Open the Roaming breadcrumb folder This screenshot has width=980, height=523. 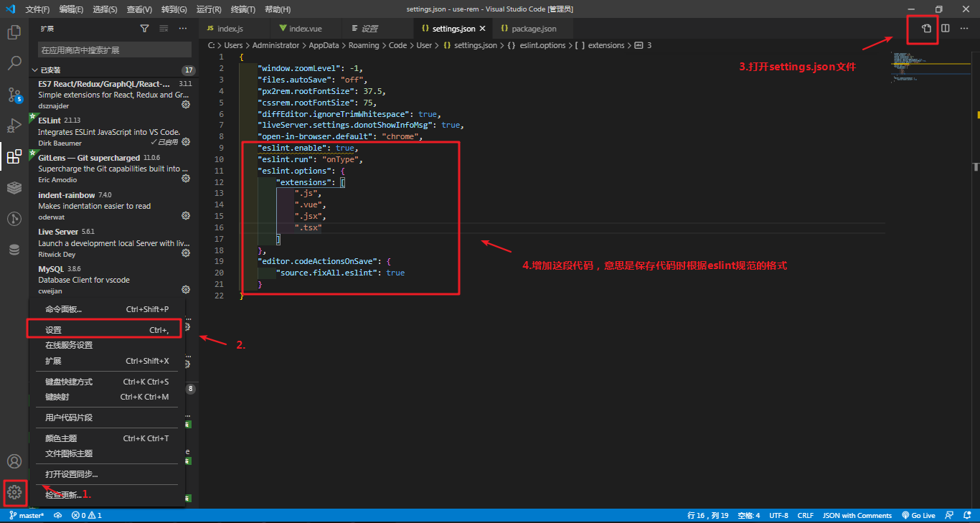point(364,45)
